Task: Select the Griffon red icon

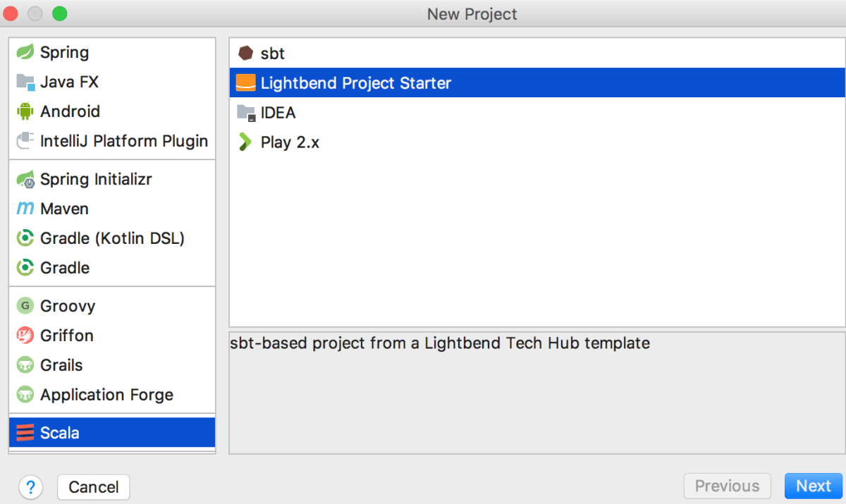Action: click(x=25, y=336)
